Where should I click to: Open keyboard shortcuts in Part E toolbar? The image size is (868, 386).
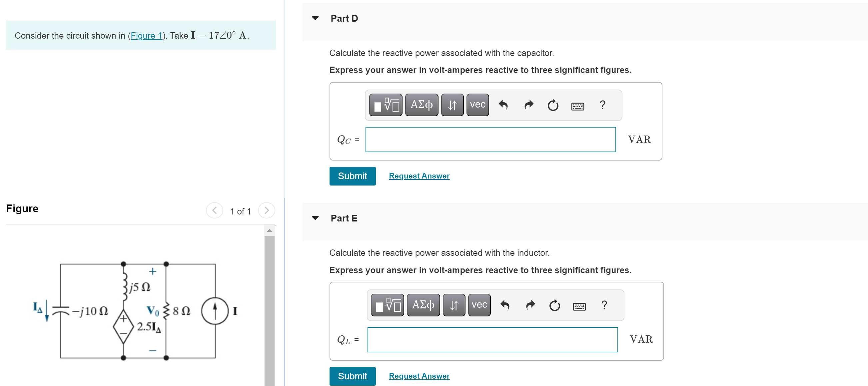(579, 305)
